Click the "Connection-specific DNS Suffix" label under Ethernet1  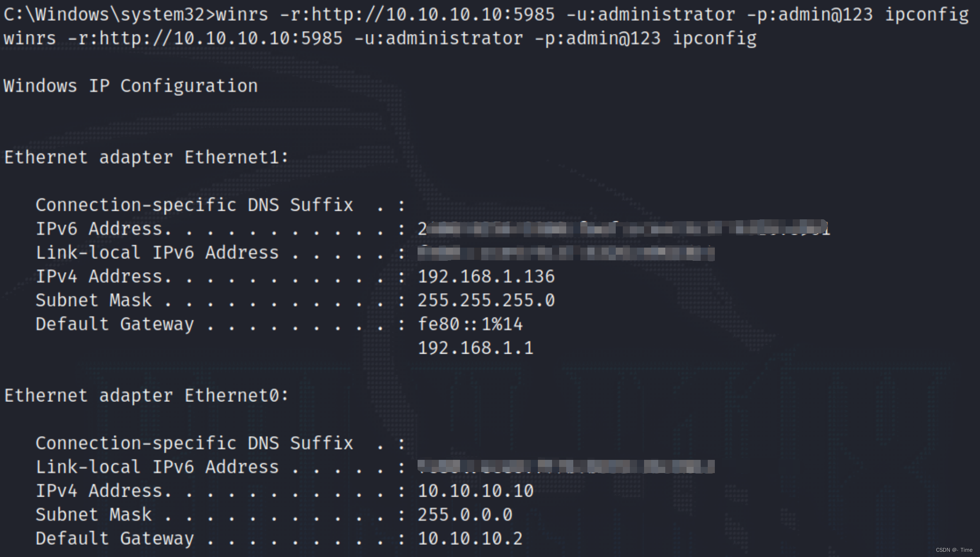pos(194,205)
